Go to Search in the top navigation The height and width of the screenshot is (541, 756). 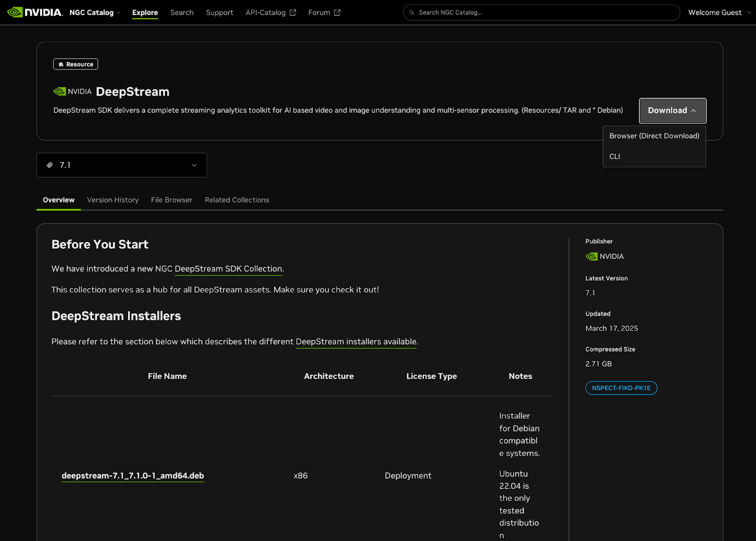click(x=182, y=12)
